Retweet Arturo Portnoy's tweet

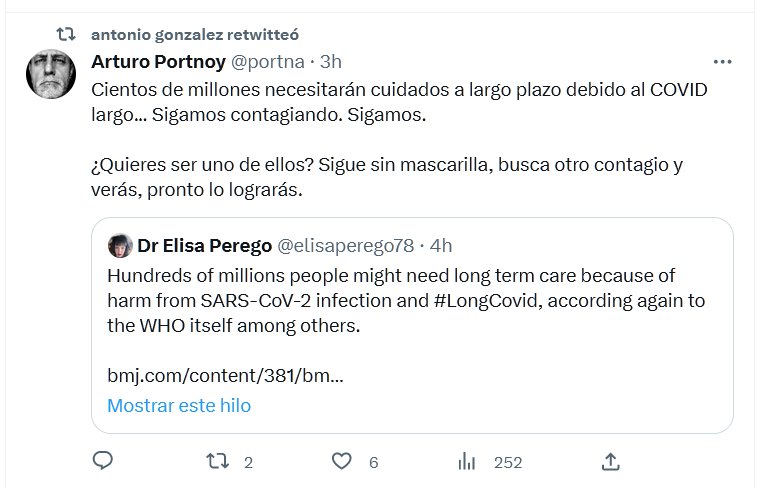tap(217, 461)
